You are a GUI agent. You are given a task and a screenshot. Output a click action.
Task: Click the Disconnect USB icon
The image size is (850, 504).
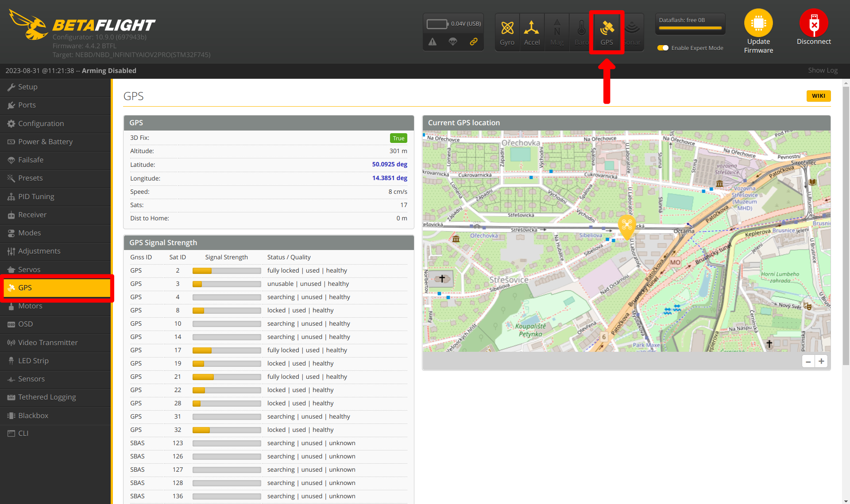point(814,23)
